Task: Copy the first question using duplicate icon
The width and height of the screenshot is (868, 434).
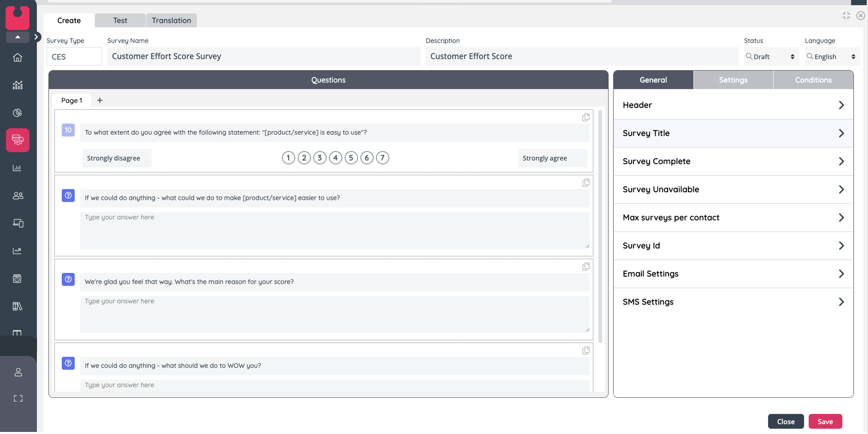Action: click(586, 118)
